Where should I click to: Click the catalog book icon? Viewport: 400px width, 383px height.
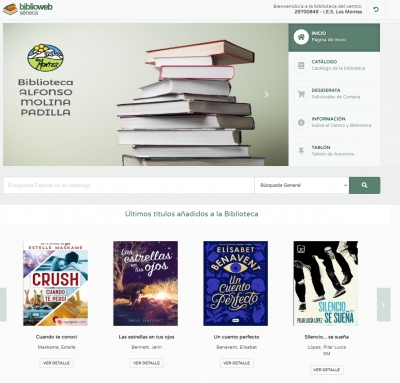pos(301,65)
